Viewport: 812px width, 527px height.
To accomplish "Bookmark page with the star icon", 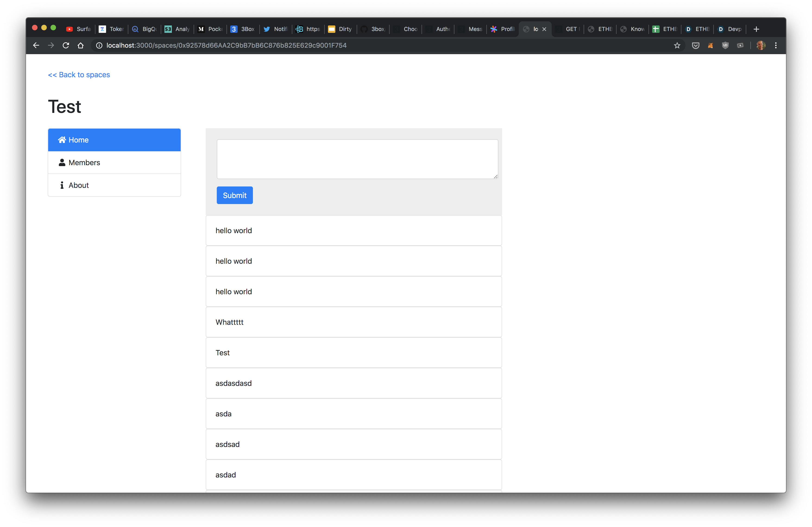I will (677, 45).
